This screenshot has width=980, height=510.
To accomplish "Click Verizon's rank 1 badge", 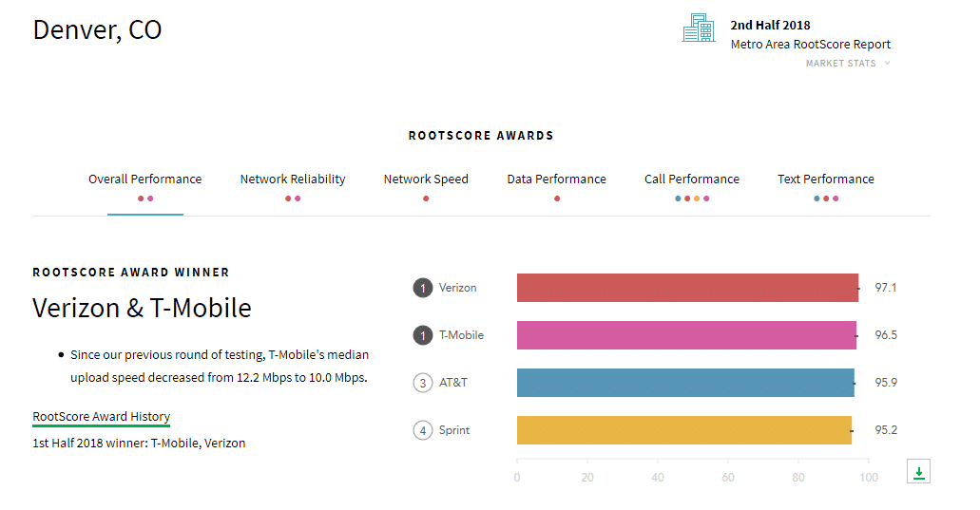I will (x=422, y=288).
